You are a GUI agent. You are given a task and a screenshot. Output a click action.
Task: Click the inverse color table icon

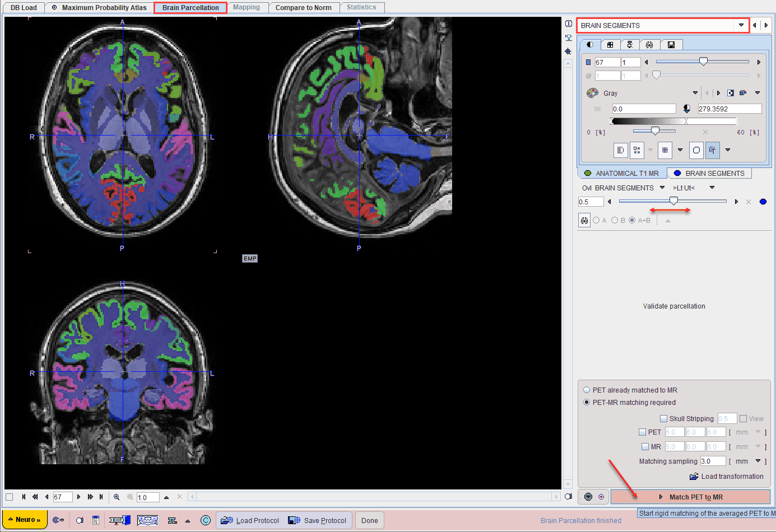(731, 93)
